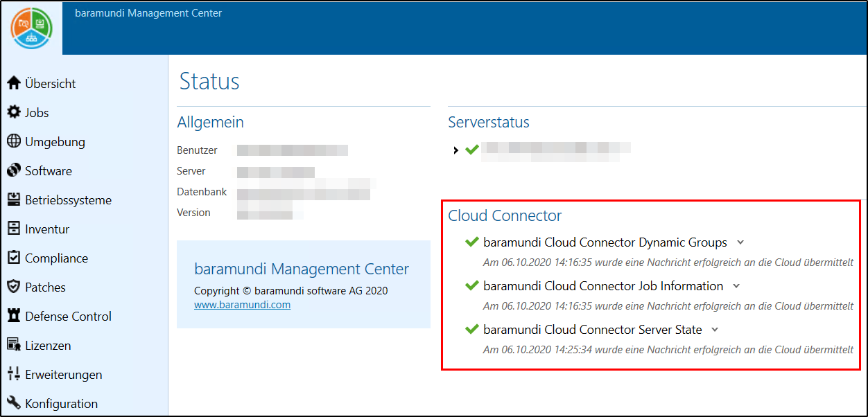The height and width of the screenshot is (417, 868).
Task: Expand the Serverstatus tree arrow
Action: (455, 150)
